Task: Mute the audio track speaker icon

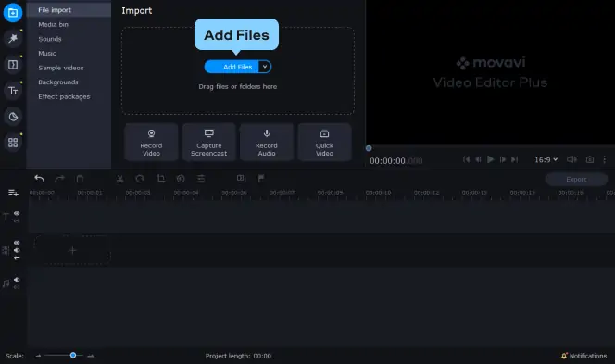Action: [x=17, y=280]
